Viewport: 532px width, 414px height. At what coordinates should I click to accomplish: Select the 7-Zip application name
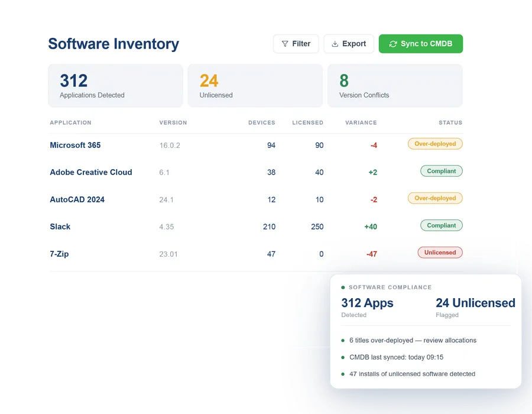(x=59, y=254)
